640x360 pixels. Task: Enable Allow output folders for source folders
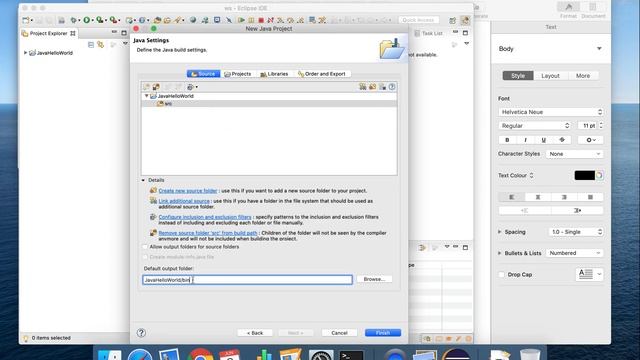(x=145, y=247)
